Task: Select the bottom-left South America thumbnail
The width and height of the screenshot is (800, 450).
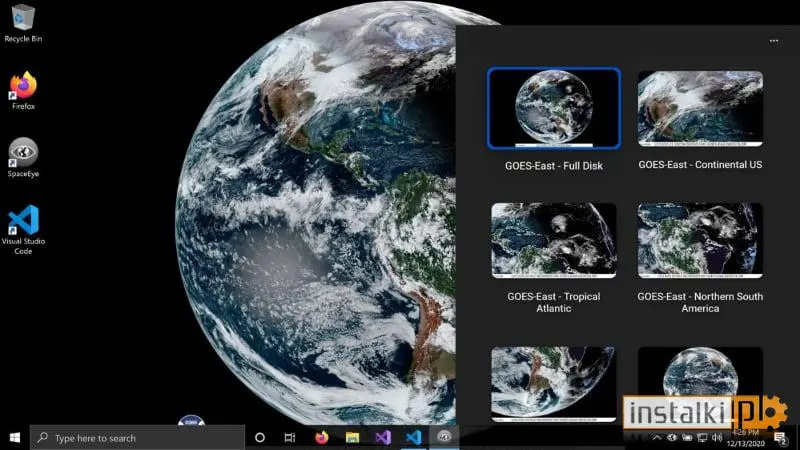Action: 554,384
